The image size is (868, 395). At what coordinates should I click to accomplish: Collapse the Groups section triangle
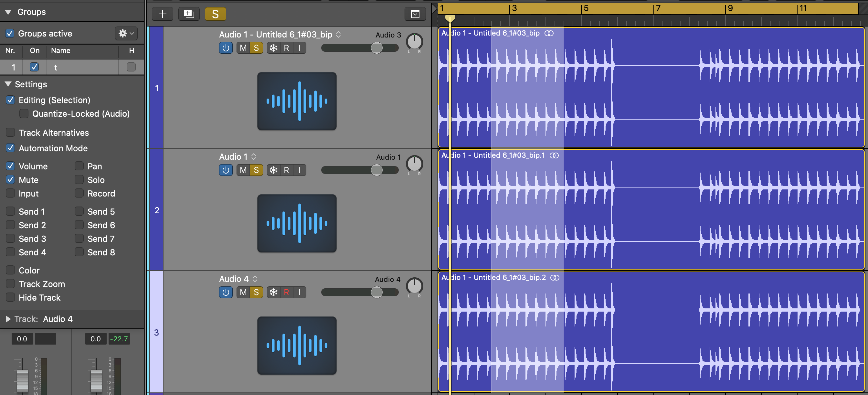tap(8, 12)
